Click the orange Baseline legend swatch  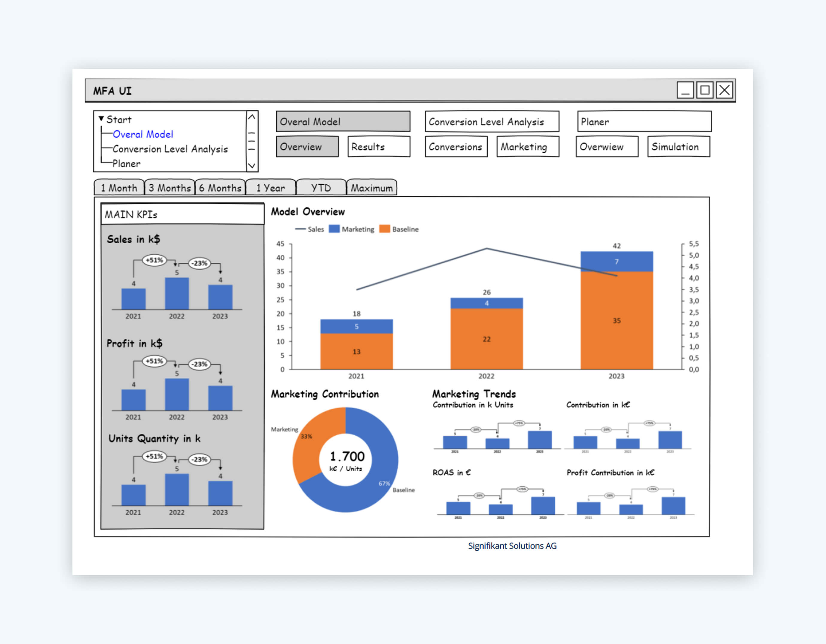click(x=384, y=229)
